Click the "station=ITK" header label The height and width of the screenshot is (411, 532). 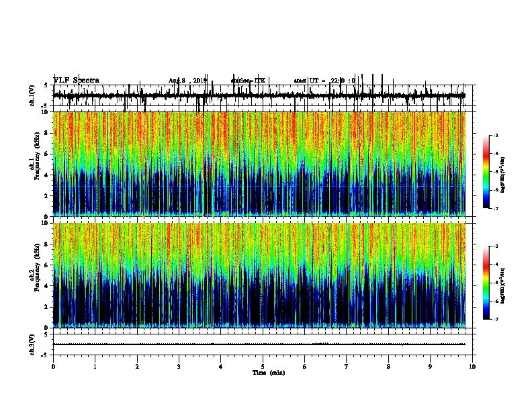tap(248, 81)
